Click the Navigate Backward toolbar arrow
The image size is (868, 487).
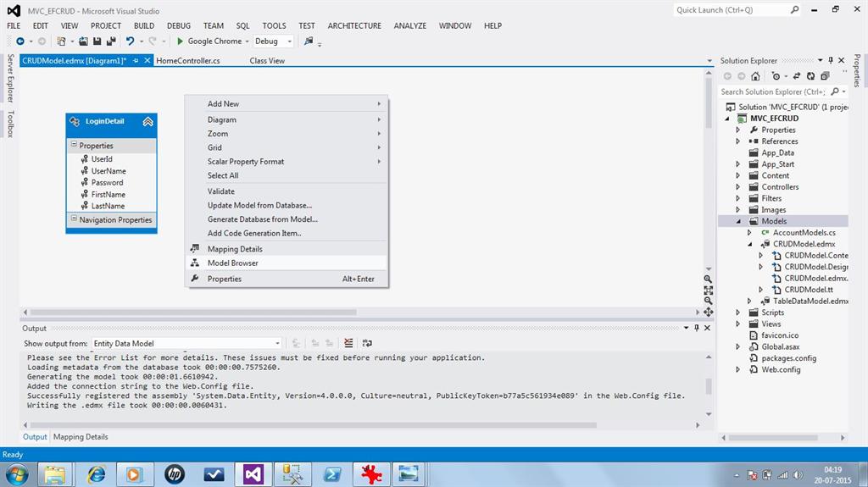pos(20,42)
